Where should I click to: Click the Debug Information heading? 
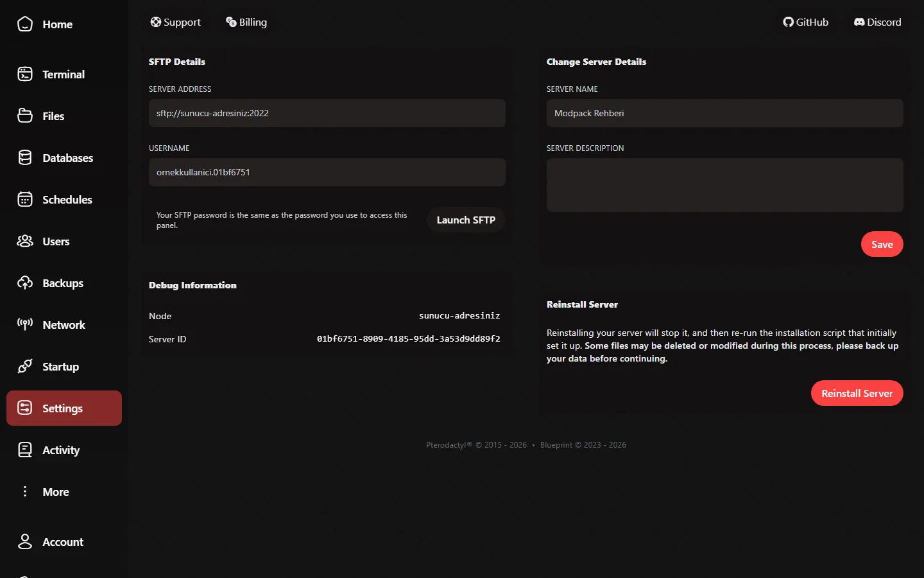[x=193, y=285]
